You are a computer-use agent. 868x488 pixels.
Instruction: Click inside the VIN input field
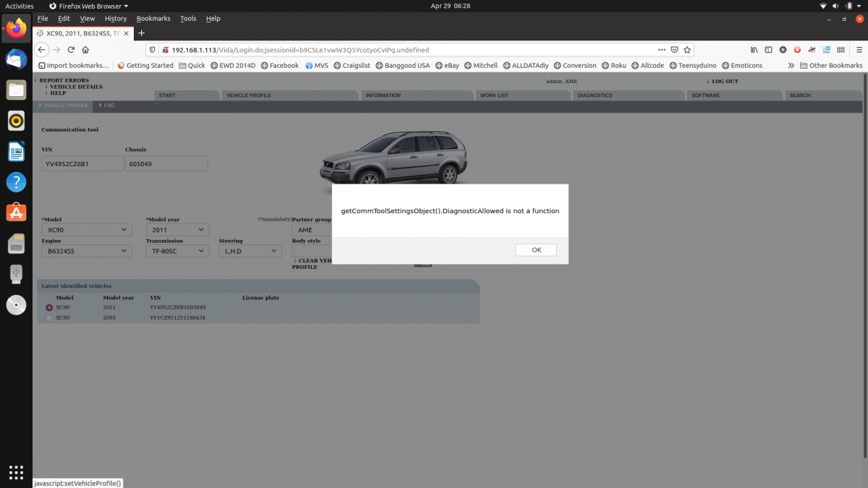pyautogui.click(x=82, y=163)
